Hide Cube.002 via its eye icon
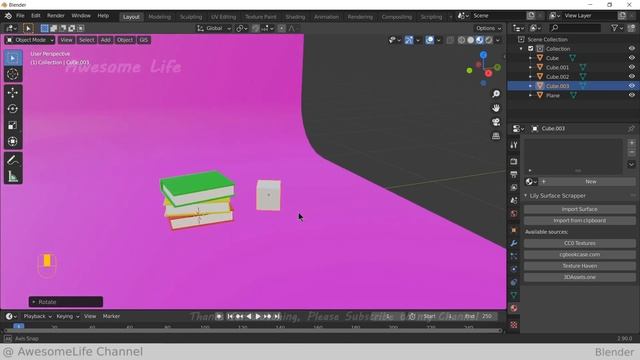 point(632,77)
